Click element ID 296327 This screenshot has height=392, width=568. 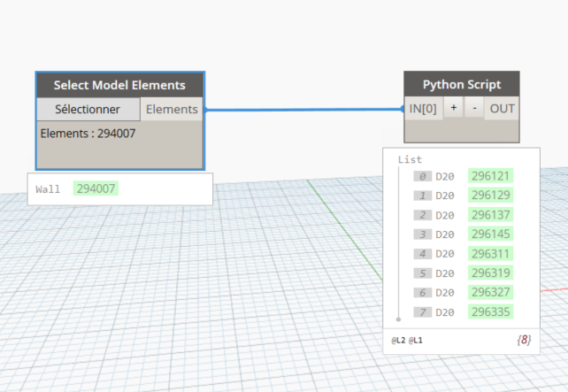(x=490, y=292)
